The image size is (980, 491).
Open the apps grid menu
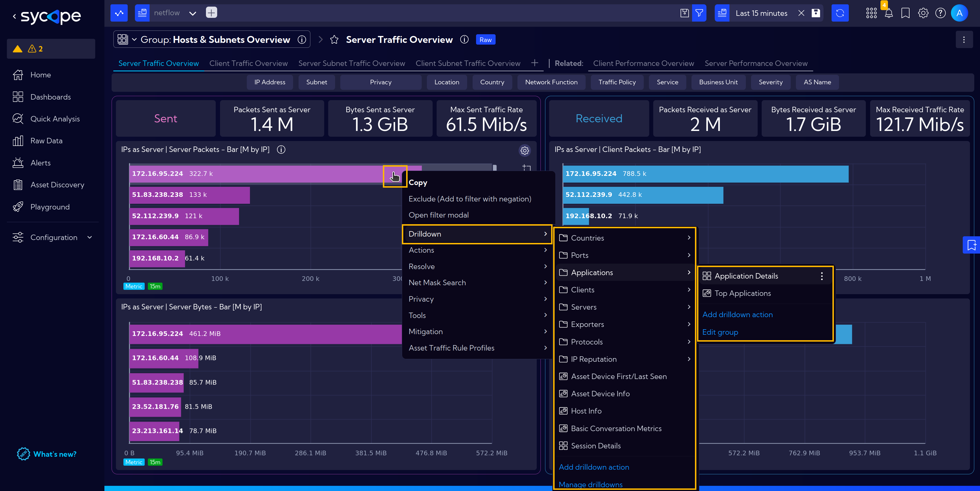click(871, 13)
